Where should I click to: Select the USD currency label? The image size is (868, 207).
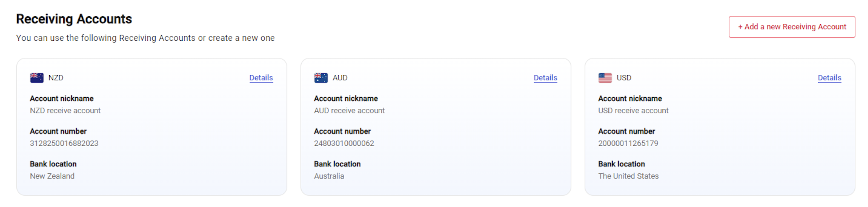coord(623,78)
